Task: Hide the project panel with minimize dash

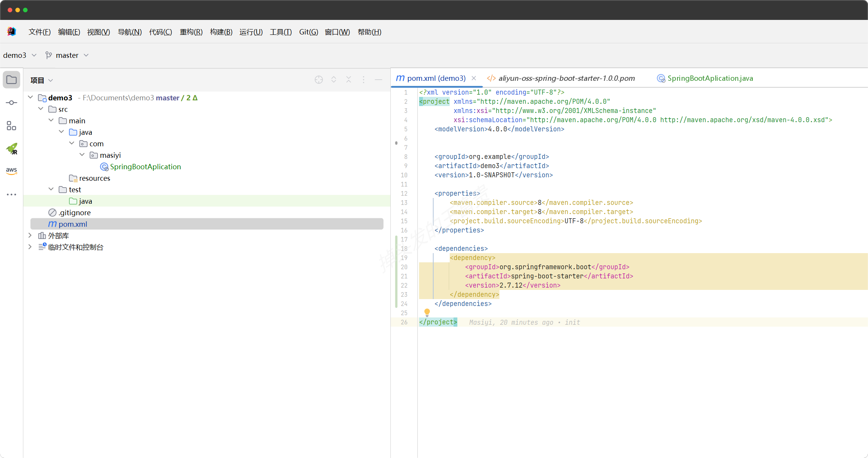Action: coord(379,80)
